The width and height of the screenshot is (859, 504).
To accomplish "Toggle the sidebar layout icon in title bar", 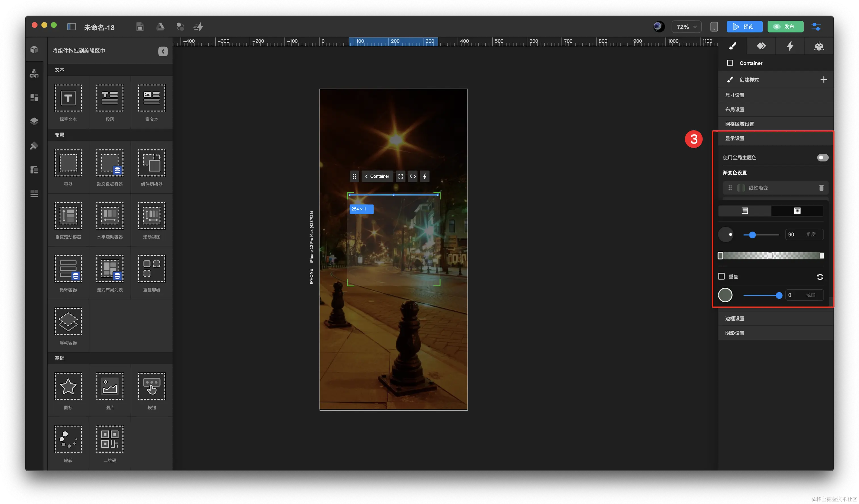I will (72, 27).
